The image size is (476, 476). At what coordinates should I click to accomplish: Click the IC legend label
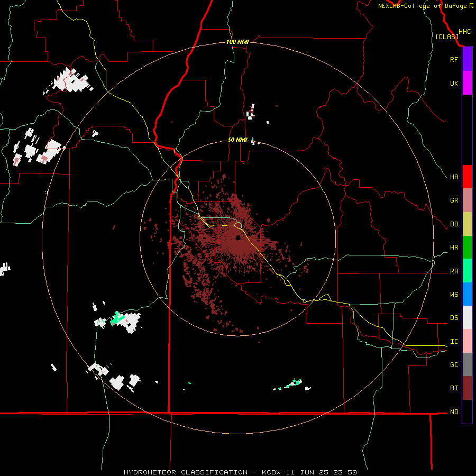pos(454,342)
